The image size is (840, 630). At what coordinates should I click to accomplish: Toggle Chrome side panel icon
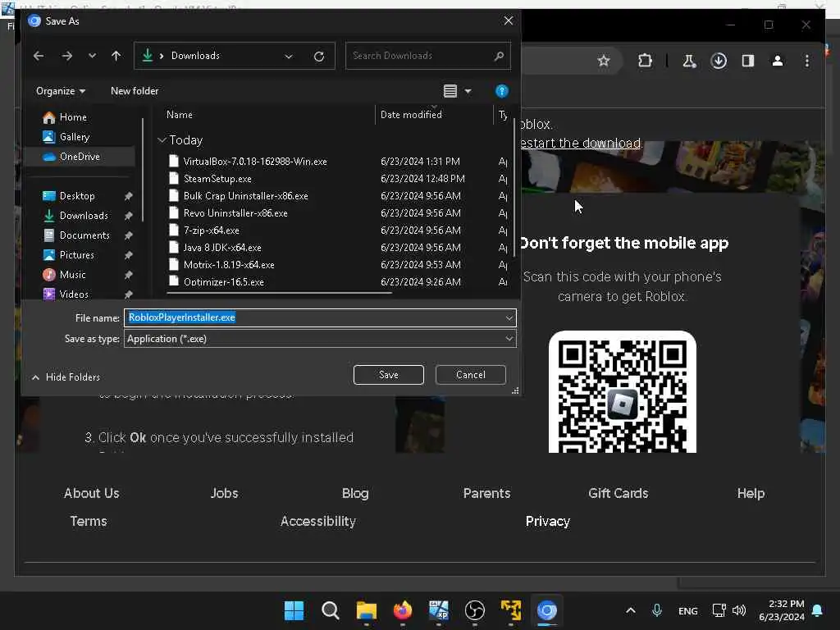[748, 61]
